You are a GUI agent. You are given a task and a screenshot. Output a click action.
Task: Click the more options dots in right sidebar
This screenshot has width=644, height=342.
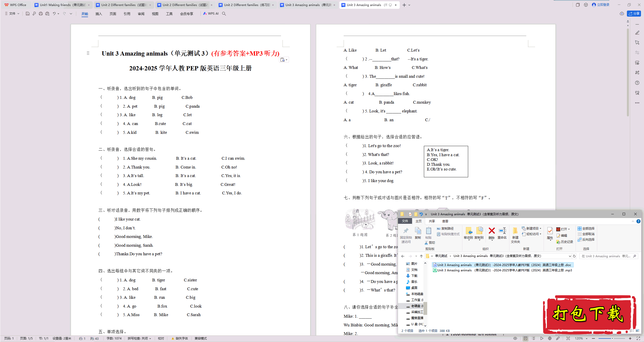[x=637, y=103]
